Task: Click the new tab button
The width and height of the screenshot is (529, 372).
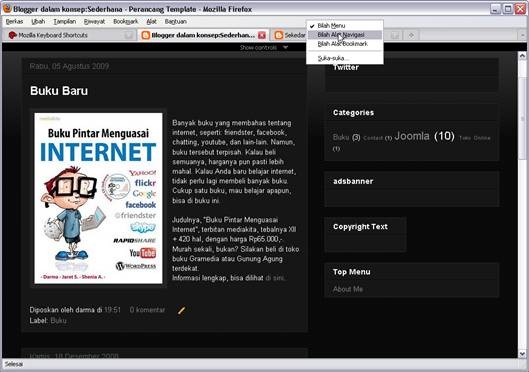Action: (411, 35)
